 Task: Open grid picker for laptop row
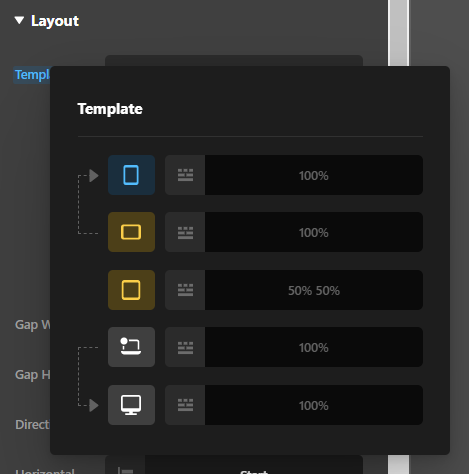pyautogui.click(x=185, y=347)
